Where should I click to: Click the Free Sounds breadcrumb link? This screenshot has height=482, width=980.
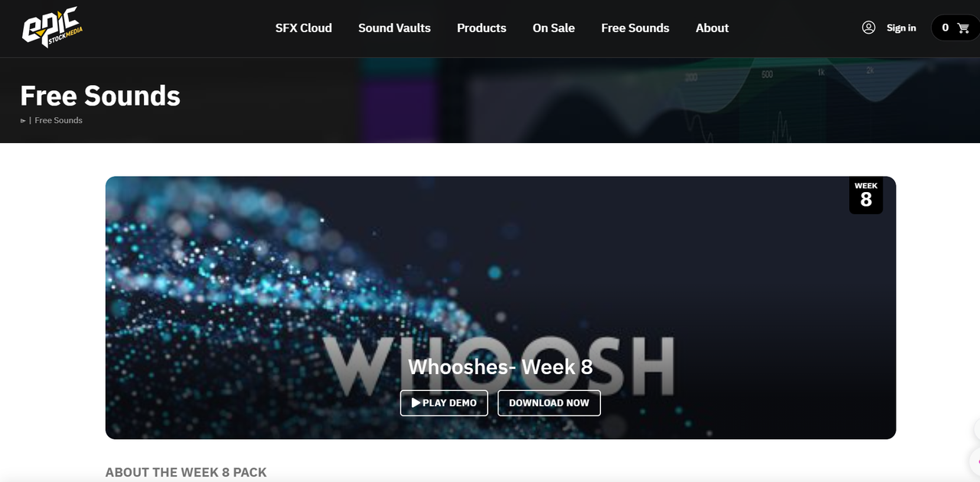click(58, 121)
